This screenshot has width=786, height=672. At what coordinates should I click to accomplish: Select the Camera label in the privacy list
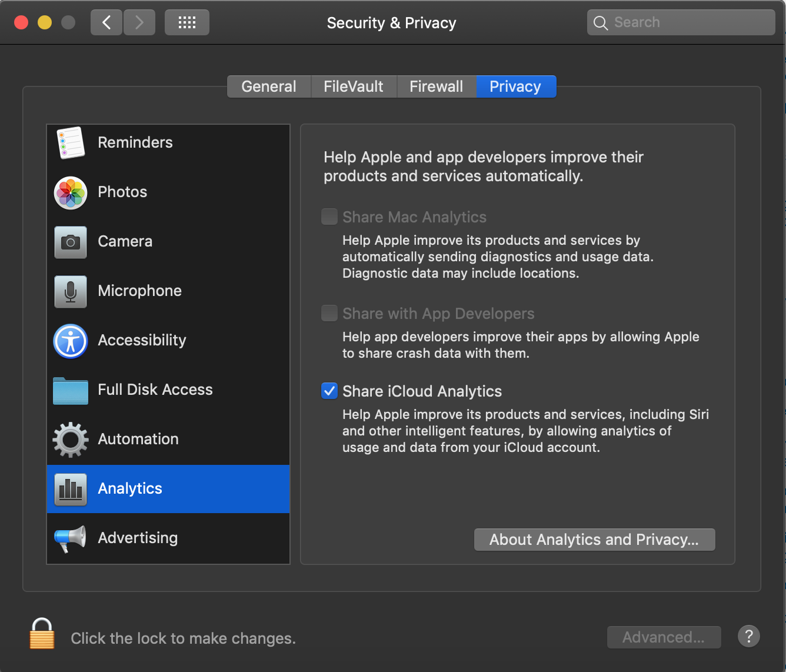point(125,241)
